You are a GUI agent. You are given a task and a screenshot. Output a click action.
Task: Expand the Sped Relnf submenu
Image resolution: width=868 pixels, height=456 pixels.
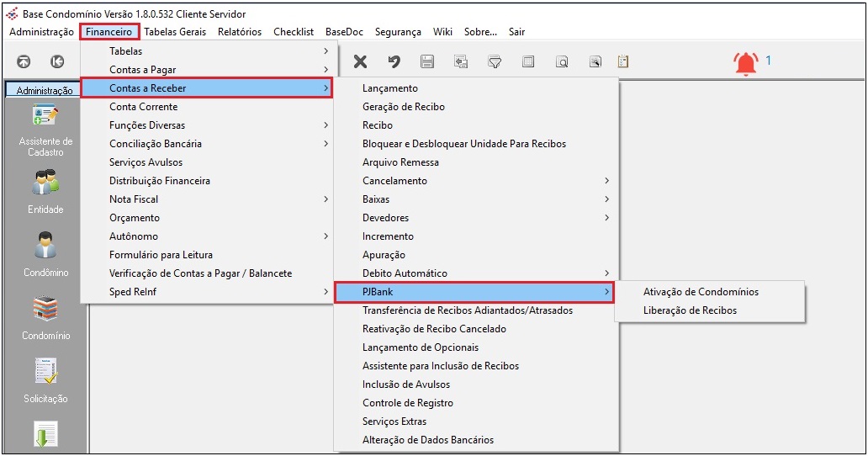click(x=206, y=292)
